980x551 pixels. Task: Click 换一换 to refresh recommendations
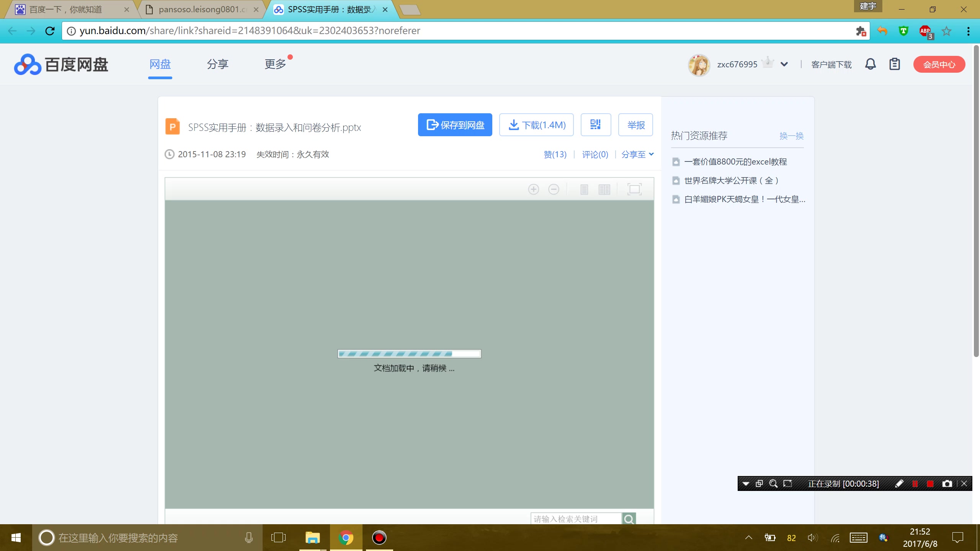[x=791, y=136]
